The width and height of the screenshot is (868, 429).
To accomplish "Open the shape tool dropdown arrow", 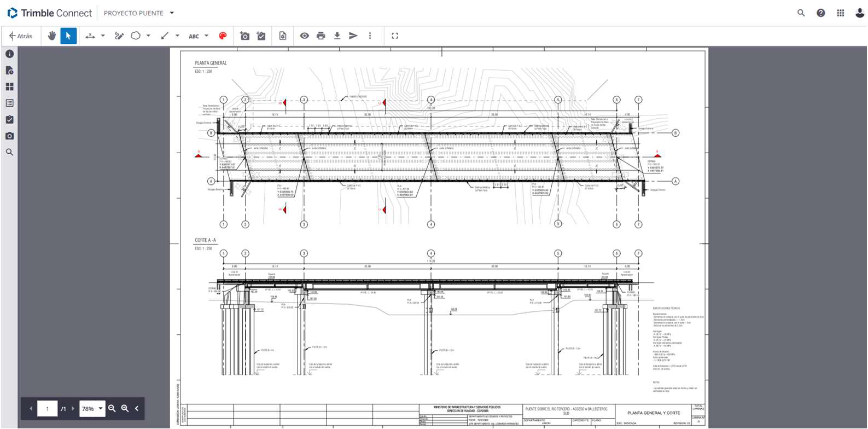I will click(x=148, y=36).
